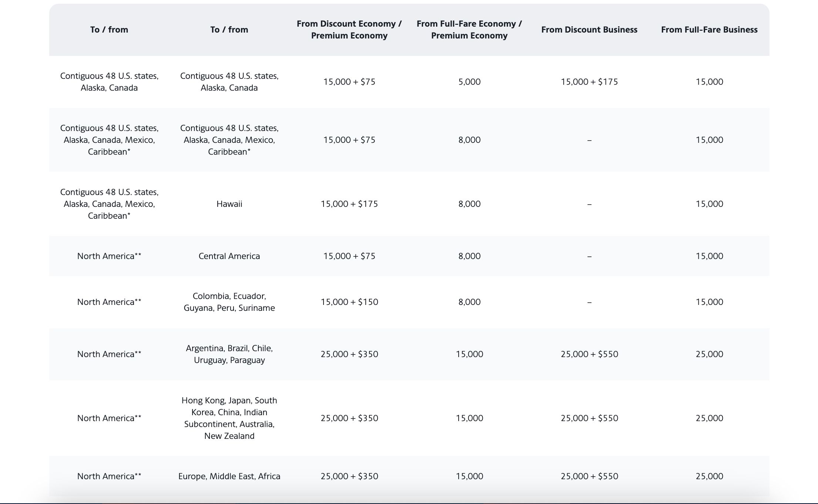
Task: Click '8,000' in the Colombia, Ecuador row
Action: coord(469,302)
